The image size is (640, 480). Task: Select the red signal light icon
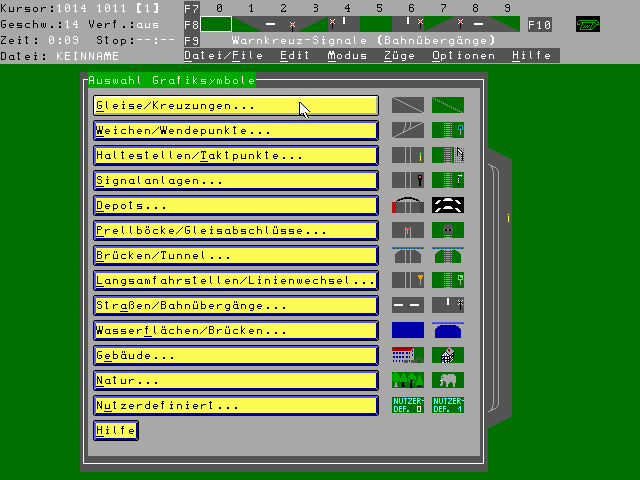click(x=407, y=180)
